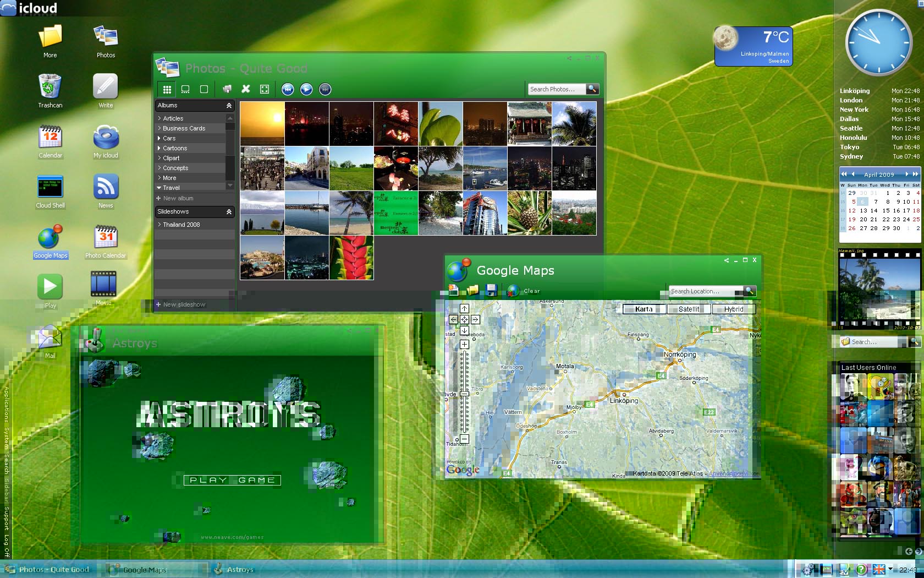The height and width of the screenshot is (578, 924).
Task: Select the Satellit map type
Action: (x=689, y=309)
